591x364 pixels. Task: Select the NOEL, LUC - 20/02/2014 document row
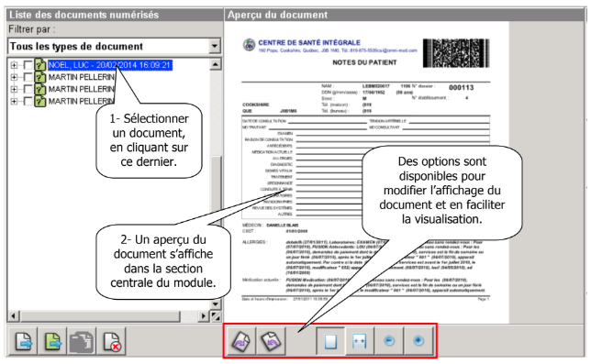point(110,65)
